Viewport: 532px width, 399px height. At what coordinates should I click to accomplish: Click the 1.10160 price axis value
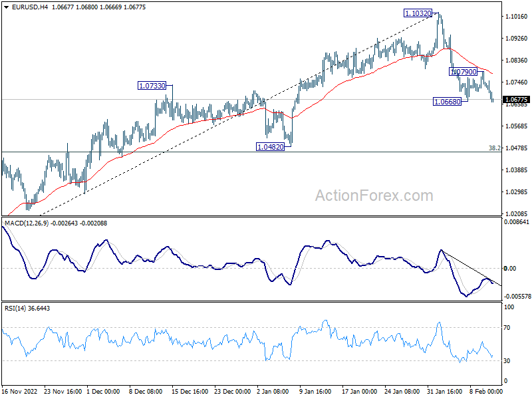[x=517, y=16]
